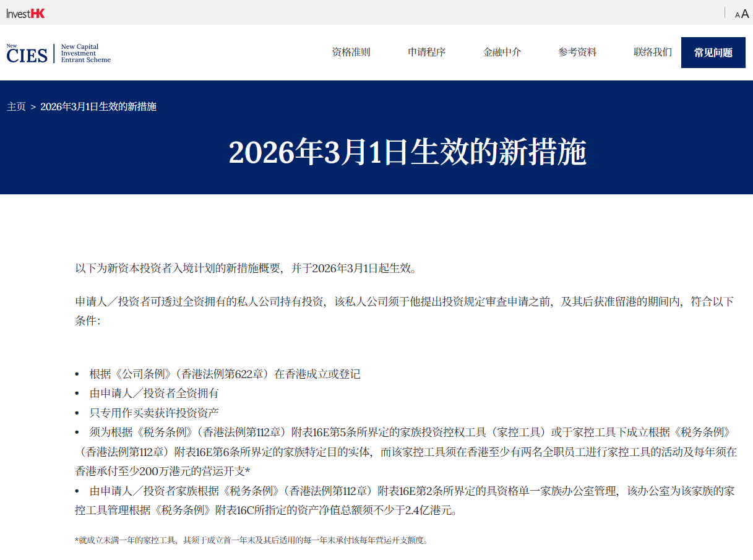Click the bullet 只专用作买卖获许投资资产

154,412
